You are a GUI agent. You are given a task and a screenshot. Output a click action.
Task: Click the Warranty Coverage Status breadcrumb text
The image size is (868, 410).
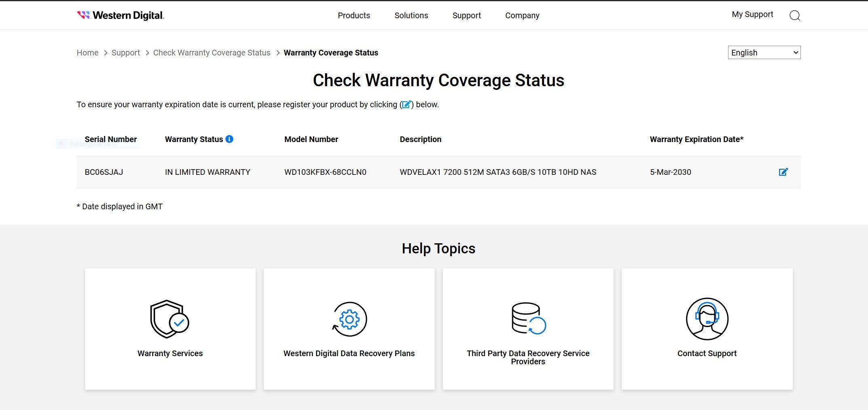point(331,53)
